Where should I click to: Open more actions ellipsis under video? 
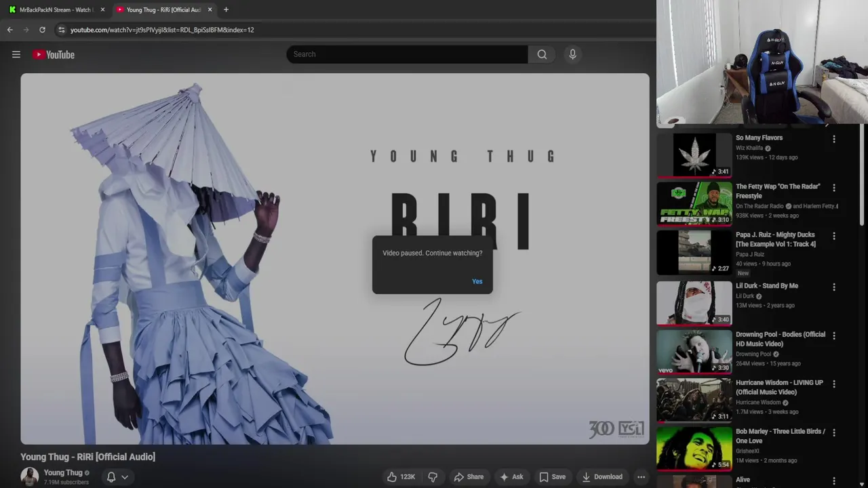point(641,477)
